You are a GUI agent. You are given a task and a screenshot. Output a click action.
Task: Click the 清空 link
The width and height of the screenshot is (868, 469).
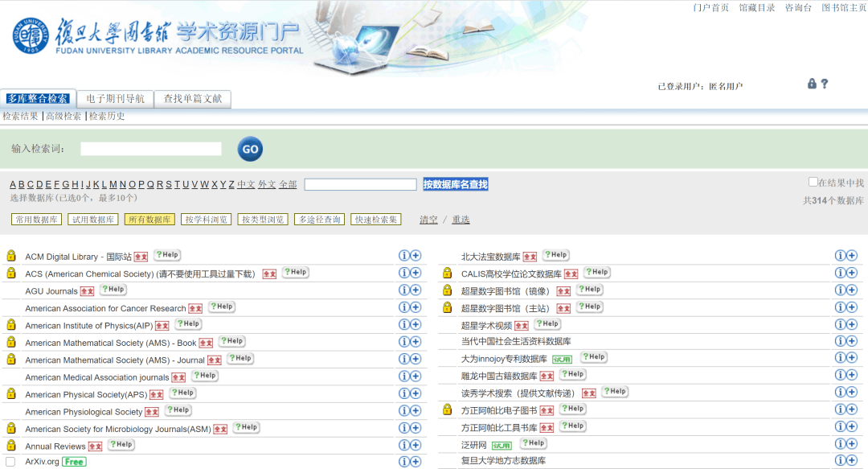pos(428,220)
